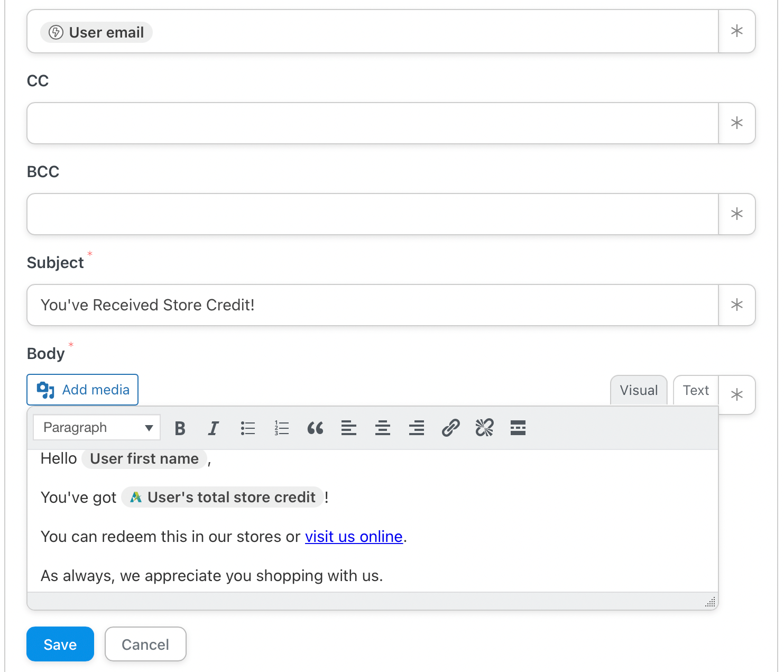Open the Paragraph format dropdown
784x672 pixels.
click(97, 428)
